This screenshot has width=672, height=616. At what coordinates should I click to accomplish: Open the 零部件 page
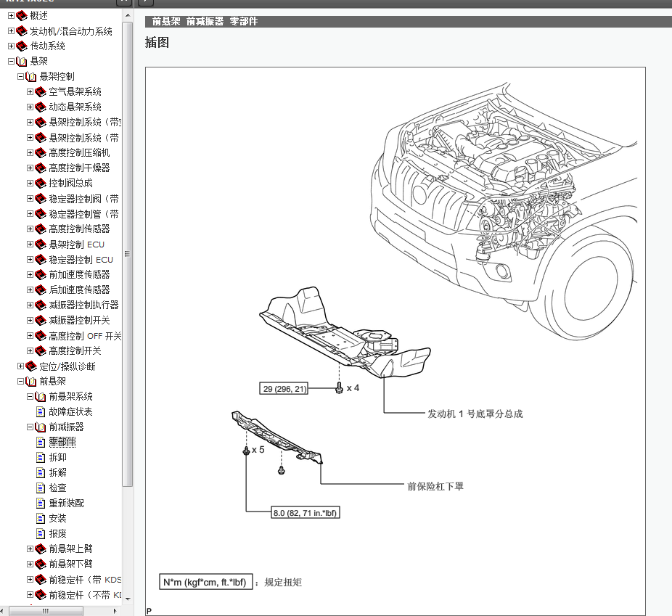tap(62, 442)
